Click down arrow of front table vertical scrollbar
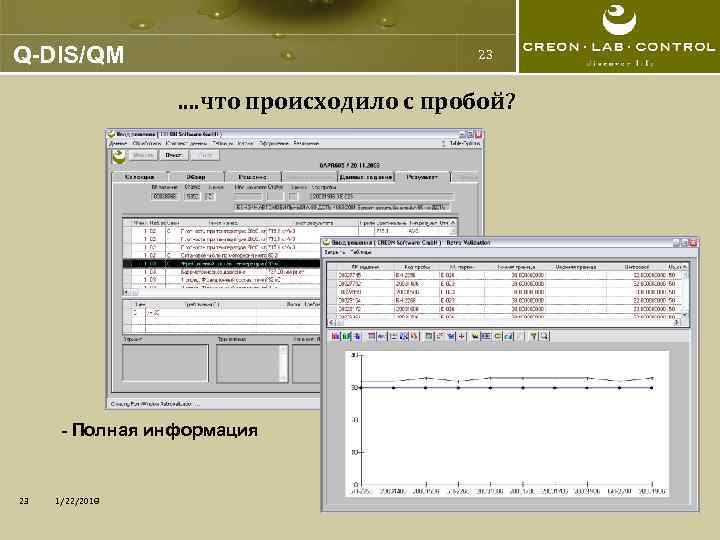The height and width of the screenshot is (540, 720). tap(685, 315)
